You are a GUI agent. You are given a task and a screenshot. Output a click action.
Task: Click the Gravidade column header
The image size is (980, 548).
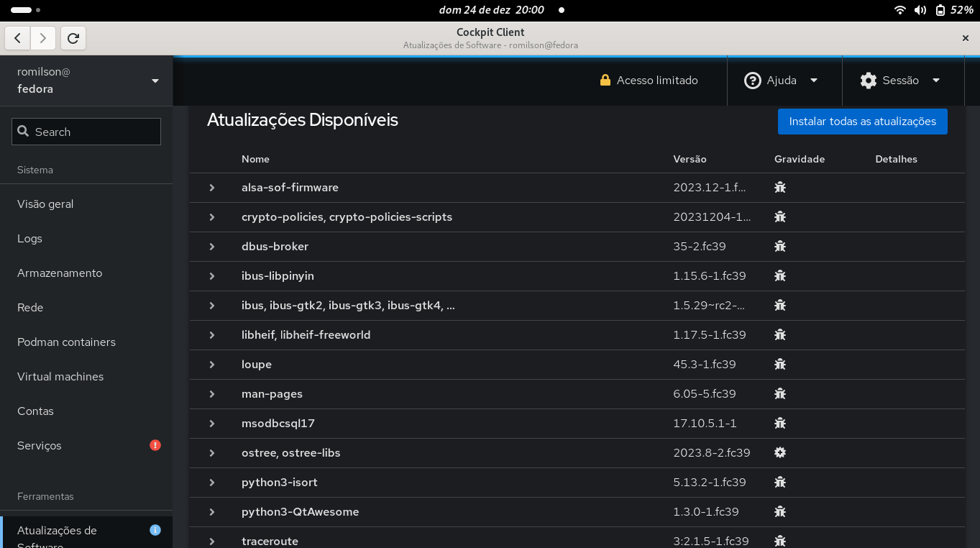coord(800,159)
